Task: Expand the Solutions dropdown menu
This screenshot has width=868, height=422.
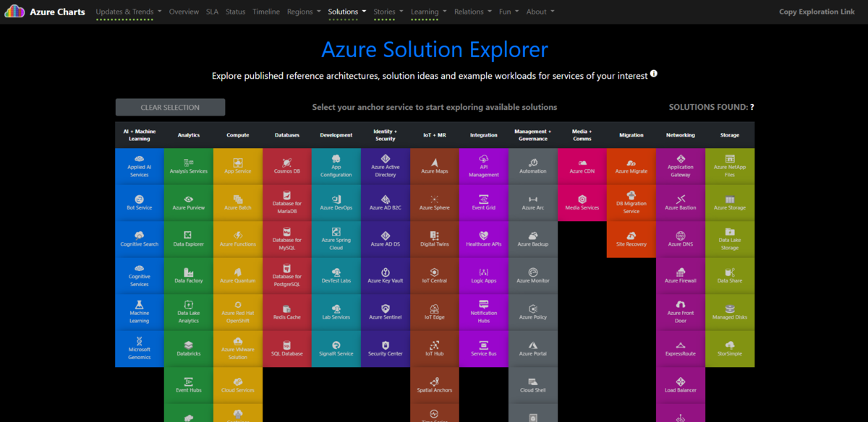Action: [347, 12]
